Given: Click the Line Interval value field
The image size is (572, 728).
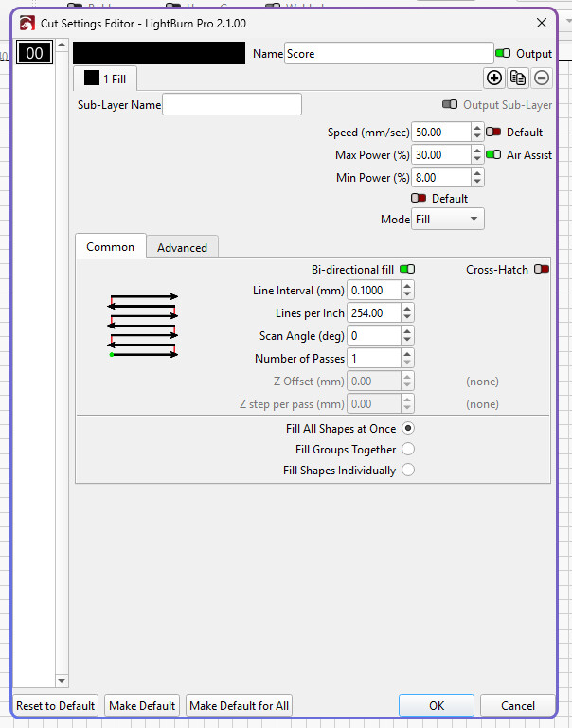Looking at the screenshot, I should (x=374, y=291).
